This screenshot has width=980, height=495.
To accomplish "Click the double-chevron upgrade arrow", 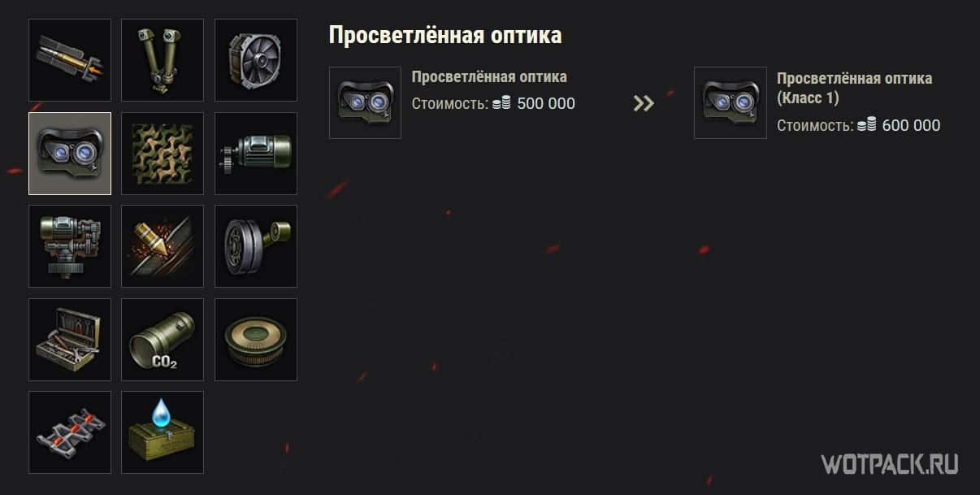I will [644, 103].
